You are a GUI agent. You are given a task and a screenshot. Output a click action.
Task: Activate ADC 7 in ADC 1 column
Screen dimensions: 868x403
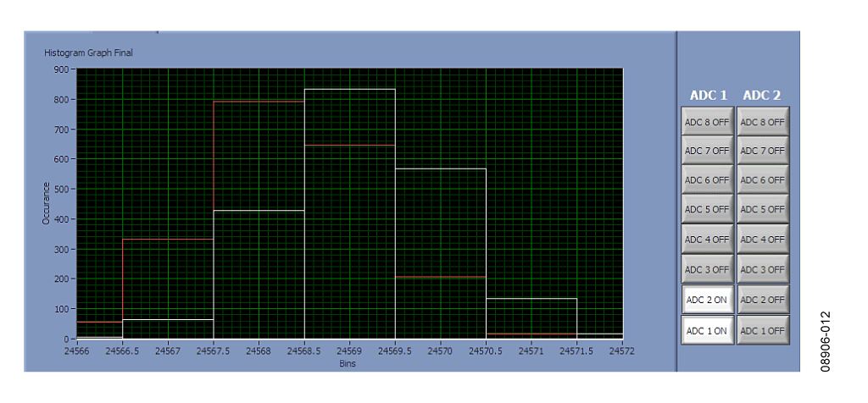pos(707,151)
